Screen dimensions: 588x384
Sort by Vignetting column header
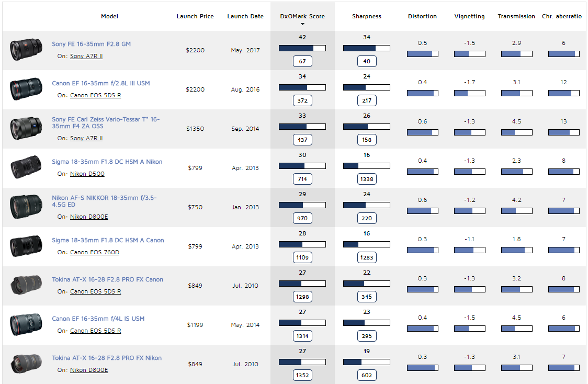(469, 16)
